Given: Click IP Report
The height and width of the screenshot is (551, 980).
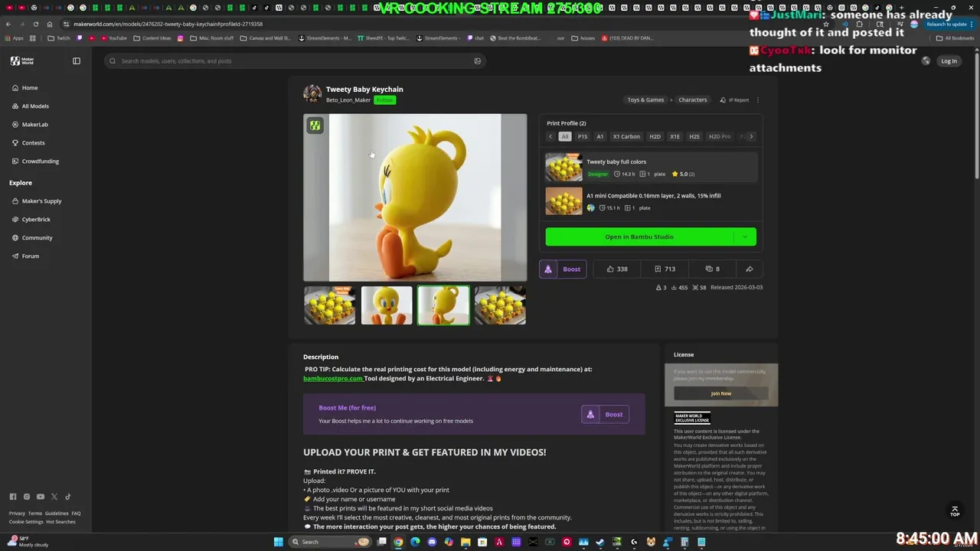Looking at the screenshot, I should pyautogui.click(x=735, y=99).
